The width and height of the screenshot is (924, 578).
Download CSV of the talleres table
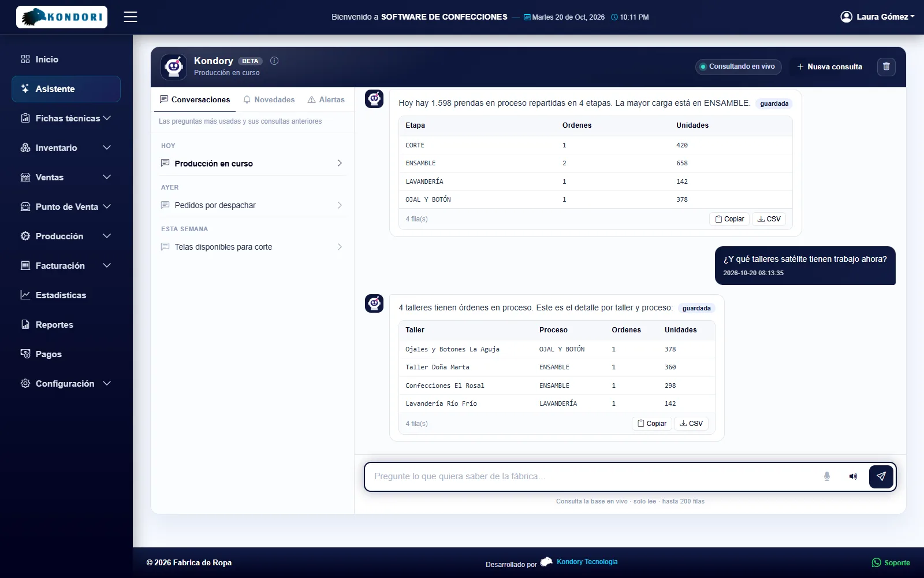point(691,424)
